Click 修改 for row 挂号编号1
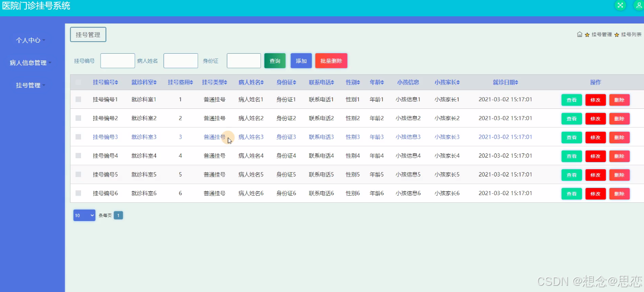The height and width of the screenshot is (292, 644). pos(596,100)
